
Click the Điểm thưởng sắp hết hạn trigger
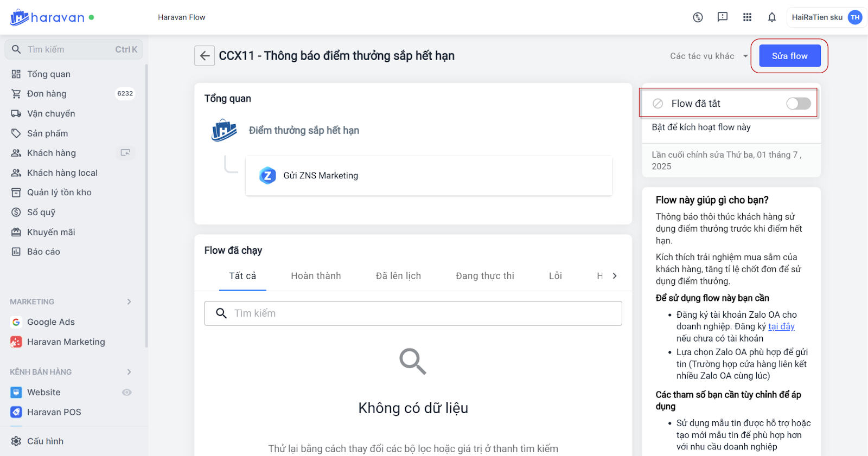pos(304,131)
